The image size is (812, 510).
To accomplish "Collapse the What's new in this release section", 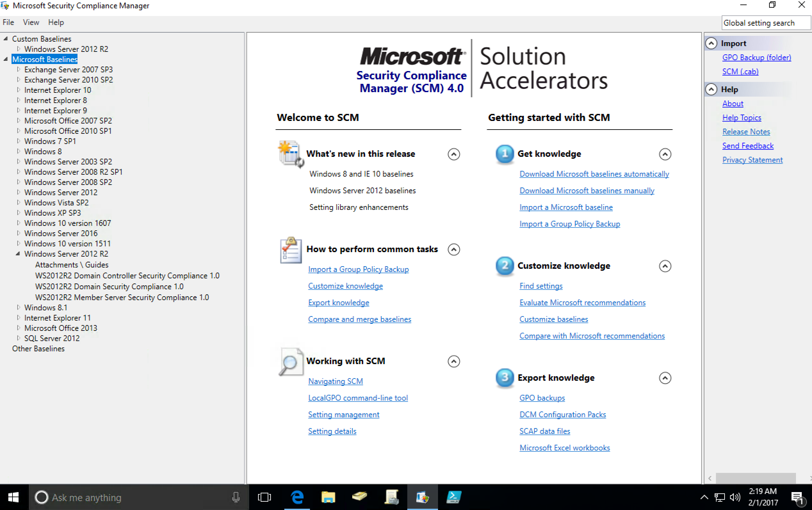I will pos(454,154).
